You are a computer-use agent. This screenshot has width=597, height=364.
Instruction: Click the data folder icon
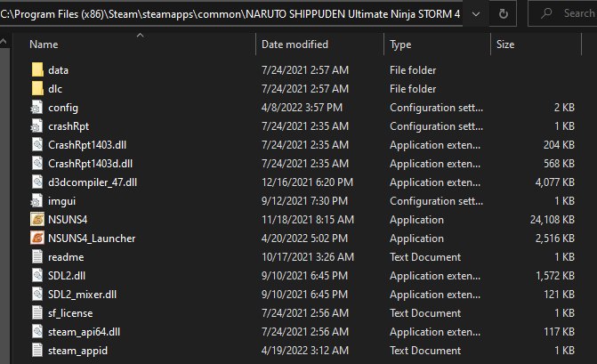click(37, 70)
